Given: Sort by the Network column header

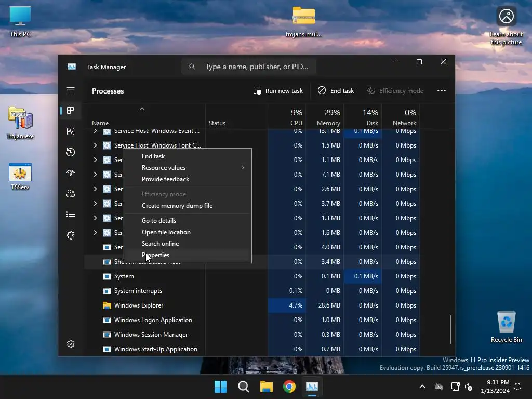Looking at the screenshot, I should click(x=401, y=117).
